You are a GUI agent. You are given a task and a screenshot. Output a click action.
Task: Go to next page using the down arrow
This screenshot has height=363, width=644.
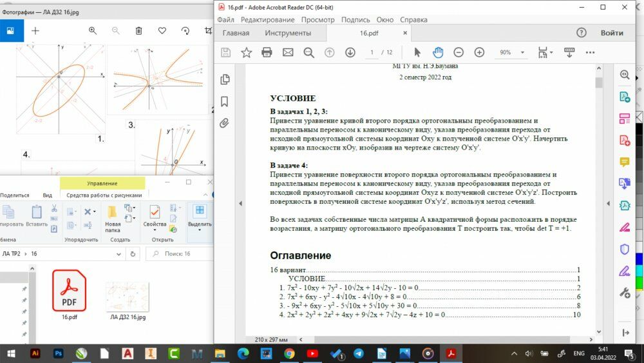(x=350, y=52)
